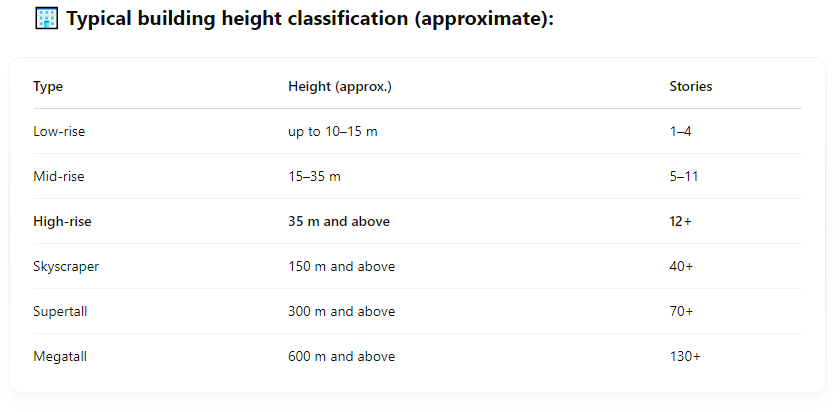Click 'up to 10–15 m' height value
Image resolution: width=840 pixels, height=412 pixels.
(333, 131)
